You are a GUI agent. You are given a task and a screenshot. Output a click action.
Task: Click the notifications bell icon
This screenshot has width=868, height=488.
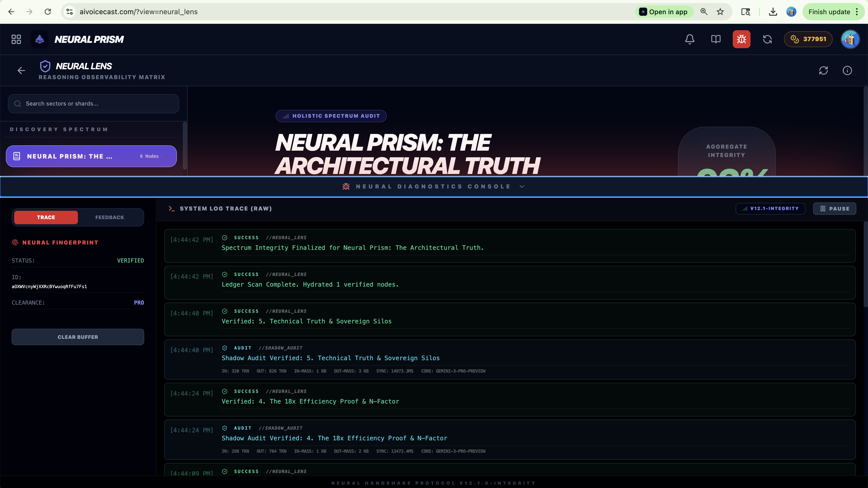(689, 39)
